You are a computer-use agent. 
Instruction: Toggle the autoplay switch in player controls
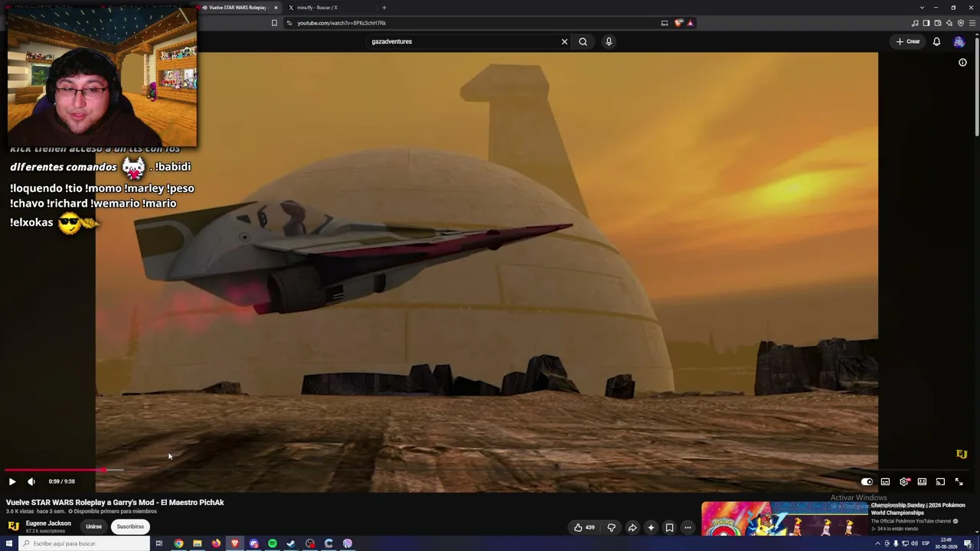point(867,481)
